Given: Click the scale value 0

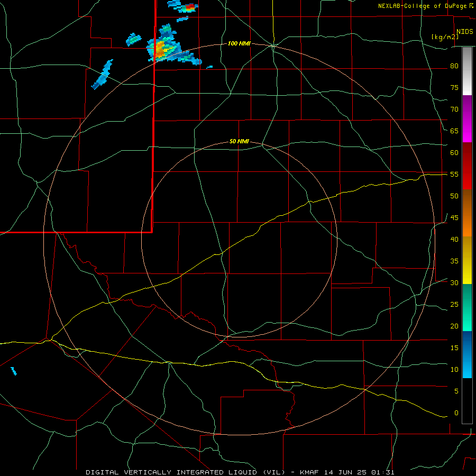Looking at the screenshot, I should coord(456,413).
